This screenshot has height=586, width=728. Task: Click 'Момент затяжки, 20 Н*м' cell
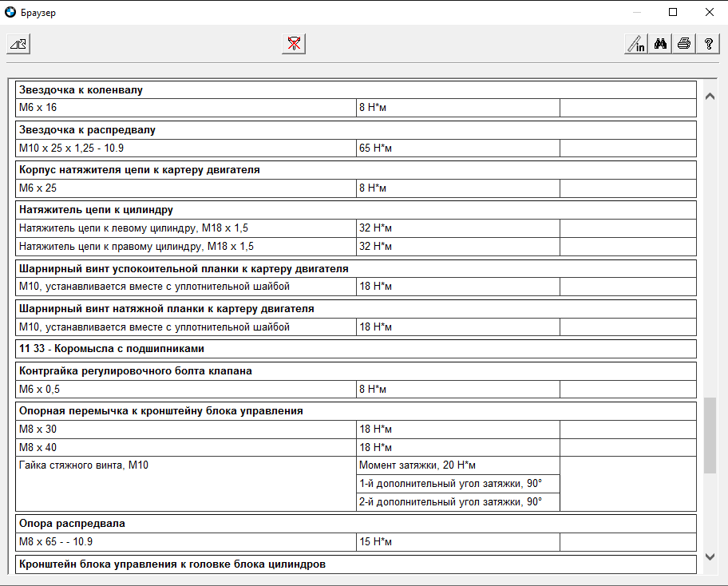(457, 465)
